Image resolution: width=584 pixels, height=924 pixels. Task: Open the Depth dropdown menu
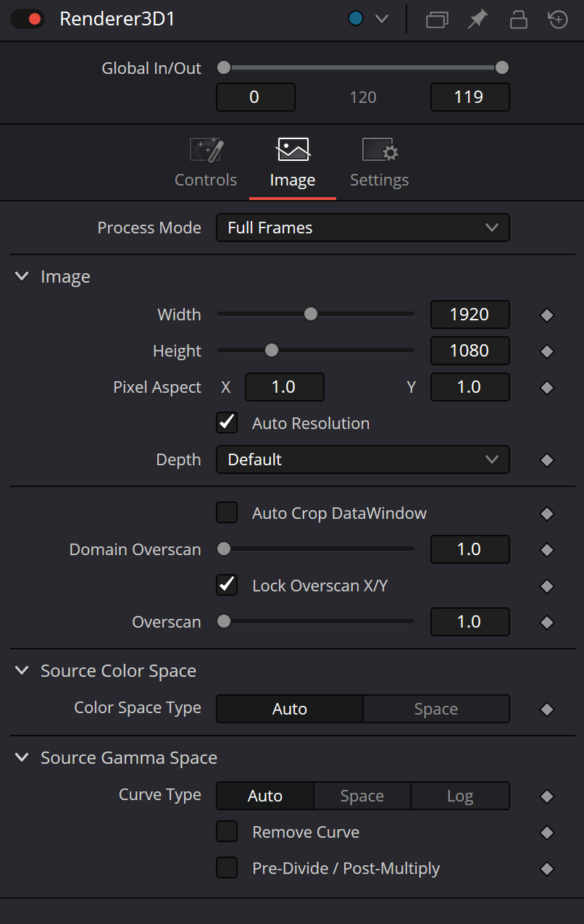point(363,459)
